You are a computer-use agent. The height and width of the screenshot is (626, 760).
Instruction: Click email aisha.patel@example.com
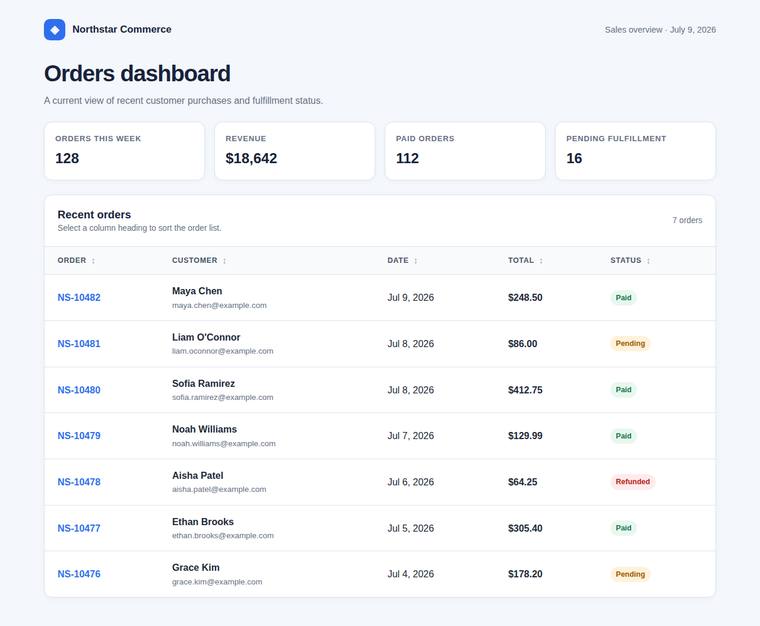tap(219, 489)
